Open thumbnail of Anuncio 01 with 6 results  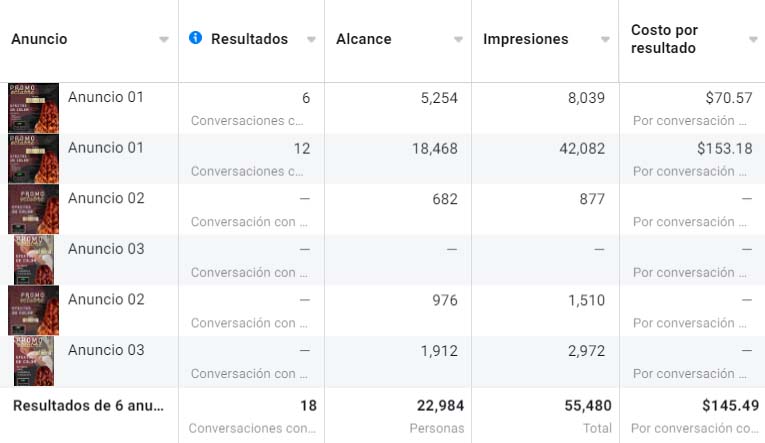33,108
